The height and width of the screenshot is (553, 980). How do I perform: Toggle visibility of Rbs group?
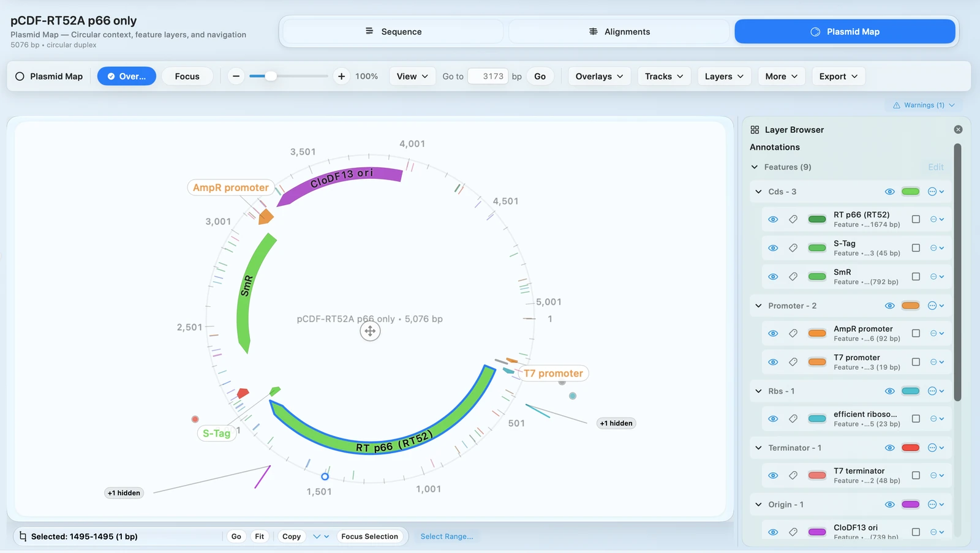click(x=890, y=391)
